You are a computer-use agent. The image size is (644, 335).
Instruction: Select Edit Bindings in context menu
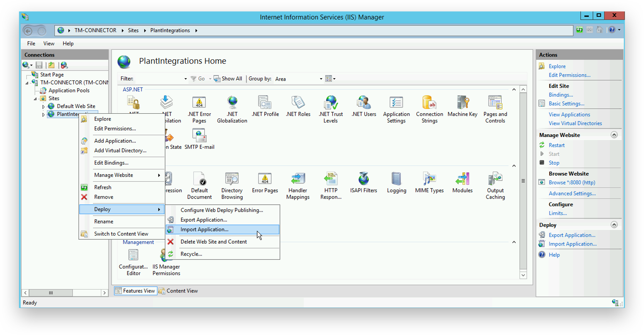tap(111, 163)
